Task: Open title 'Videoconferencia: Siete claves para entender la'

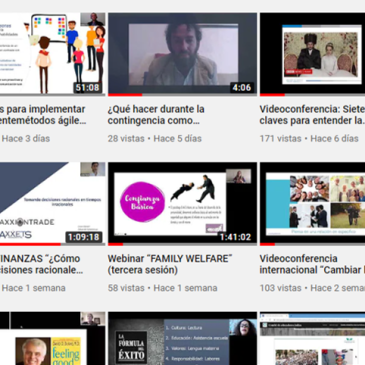Action: [x=312, y=115]
